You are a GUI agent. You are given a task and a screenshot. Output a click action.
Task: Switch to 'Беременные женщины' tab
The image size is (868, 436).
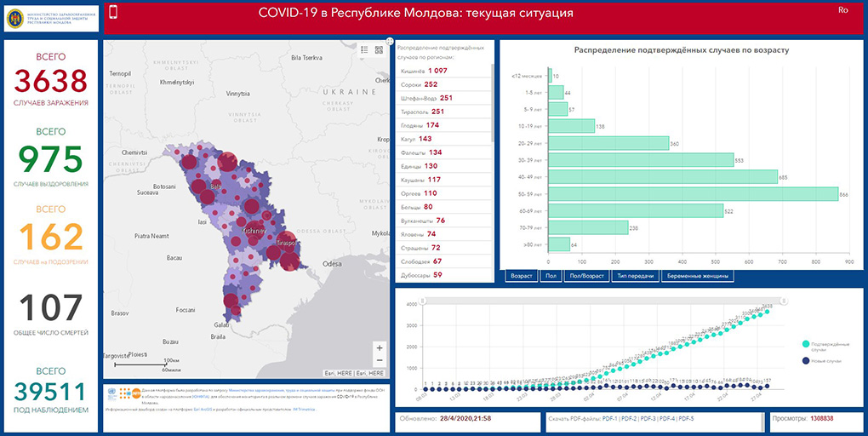pos(696,276)
